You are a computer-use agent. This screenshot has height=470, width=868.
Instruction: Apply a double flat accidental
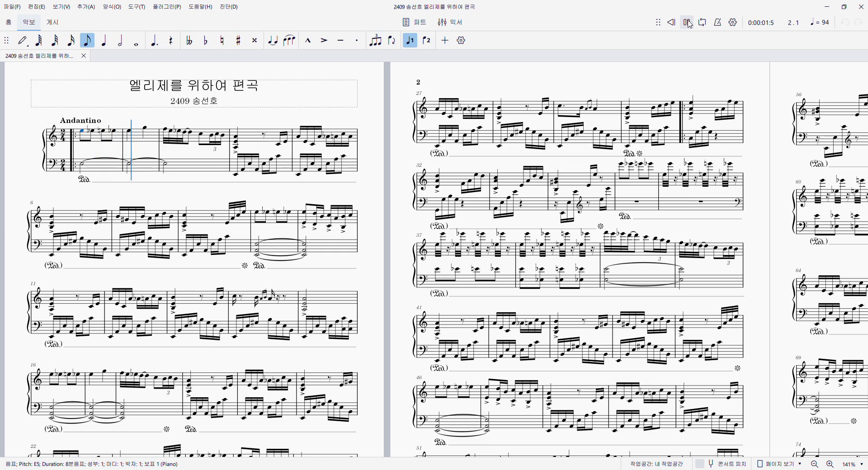point(189,40)
